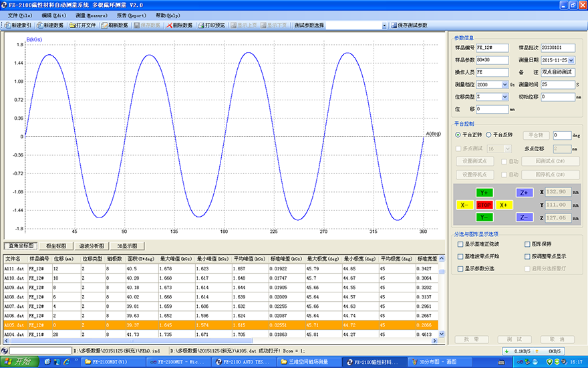Click the table vertical scrollbar down arrow
This screenshot has height=368, width=588.
pyautogui.click(x=442, y=334)
